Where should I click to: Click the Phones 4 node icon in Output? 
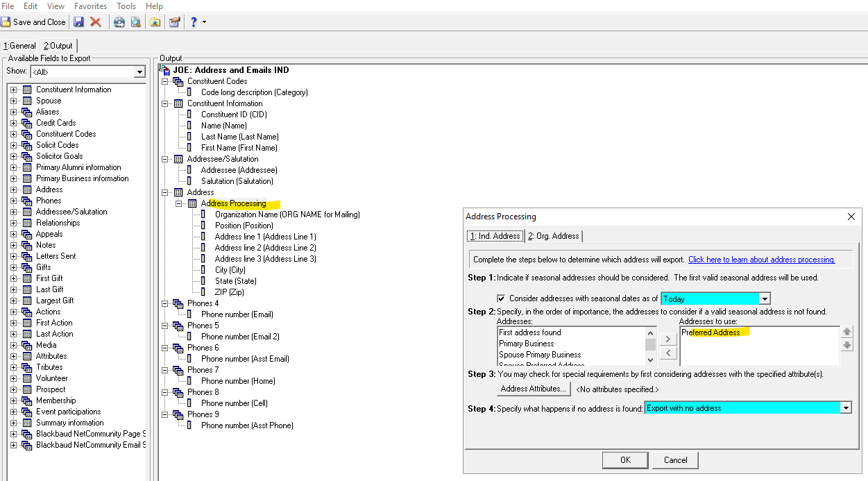point(178,303)
